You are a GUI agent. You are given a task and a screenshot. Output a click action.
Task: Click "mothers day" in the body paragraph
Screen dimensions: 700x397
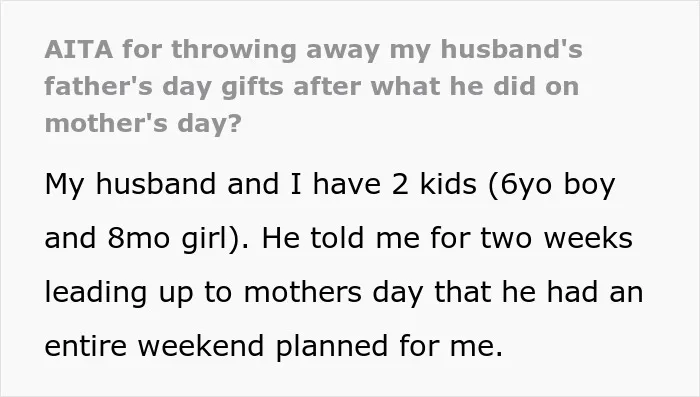(333, 293)
